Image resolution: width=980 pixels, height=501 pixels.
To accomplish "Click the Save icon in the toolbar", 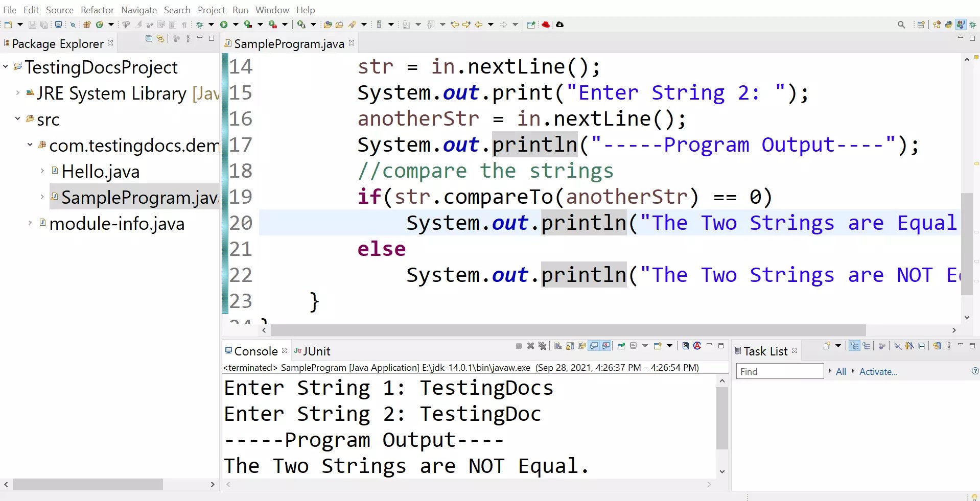I will (x=32, y=24).
